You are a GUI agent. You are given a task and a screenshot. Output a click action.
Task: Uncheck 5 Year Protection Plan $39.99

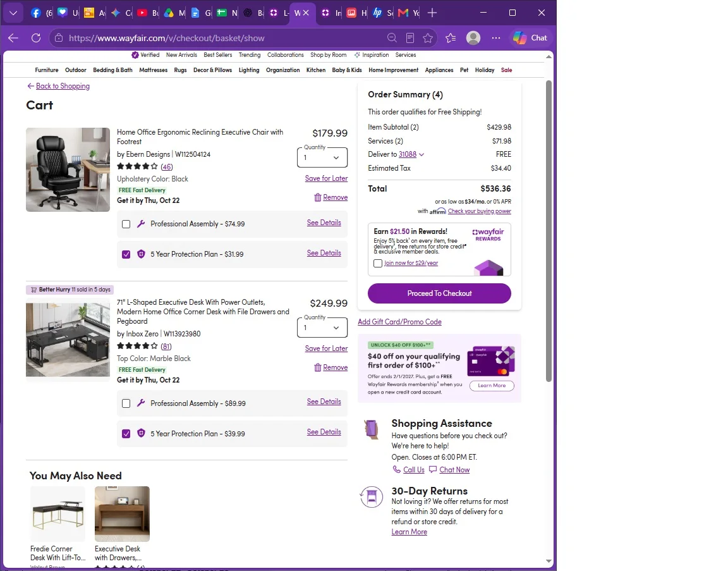tap(126, 434)
